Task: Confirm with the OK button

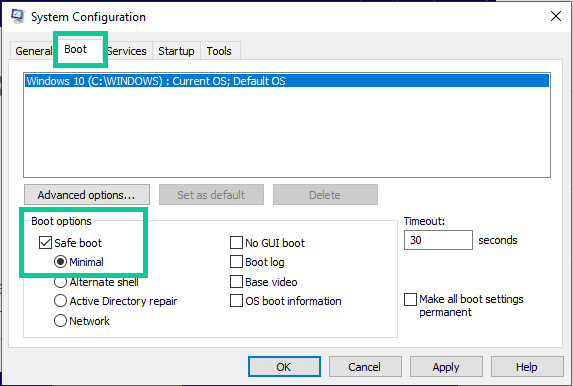Action: coord(284,367)
